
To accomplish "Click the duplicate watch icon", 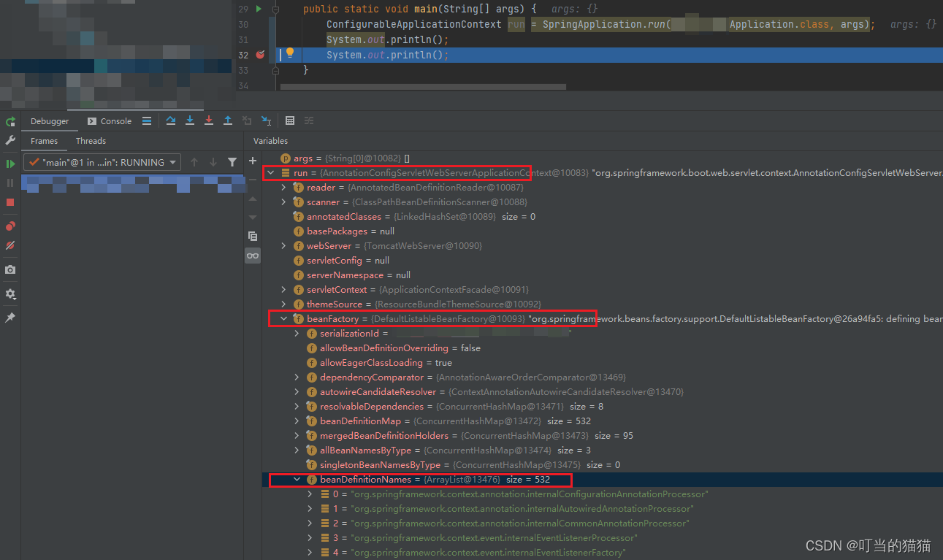I will (253, 236).
